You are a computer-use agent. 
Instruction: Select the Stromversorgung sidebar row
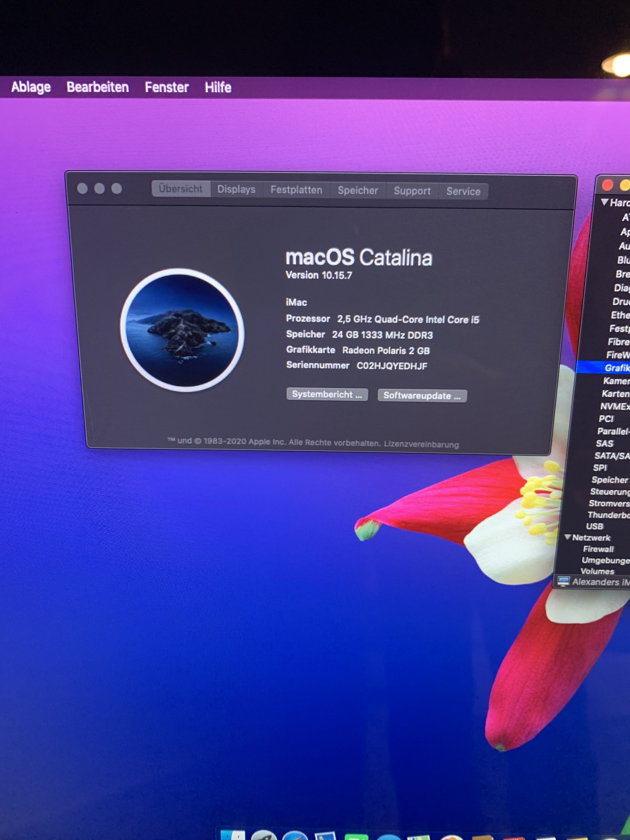coord(609,503)
